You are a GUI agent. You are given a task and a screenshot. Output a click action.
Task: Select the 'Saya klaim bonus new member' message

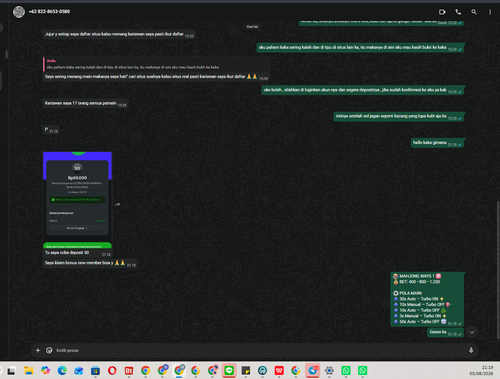tap(90, 263)
